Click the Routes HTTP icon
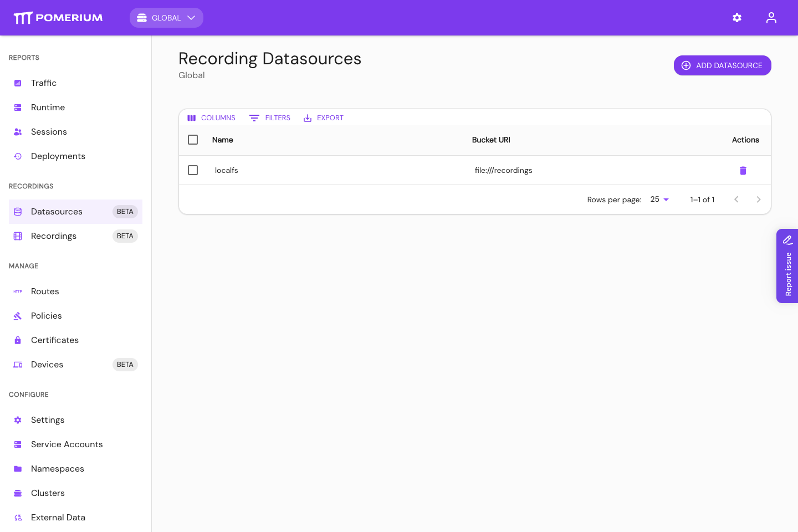 click(x=18, y=291)
